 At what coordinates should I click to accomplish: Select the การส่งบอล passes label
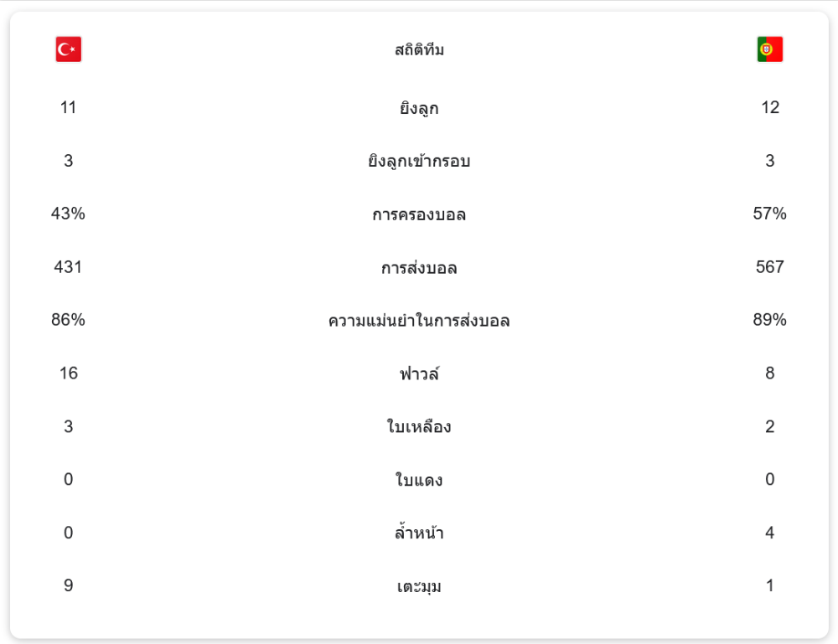[419, 268]
